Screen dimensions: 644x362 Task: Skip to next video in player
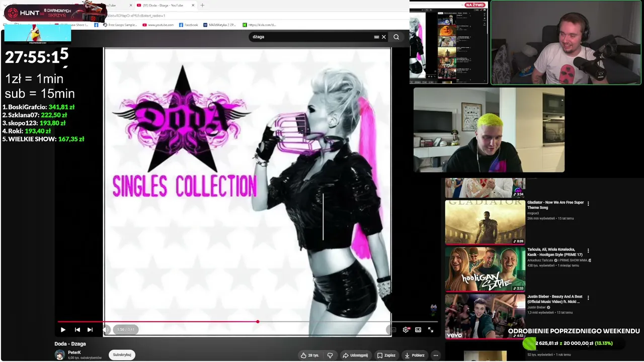[90, 330]
